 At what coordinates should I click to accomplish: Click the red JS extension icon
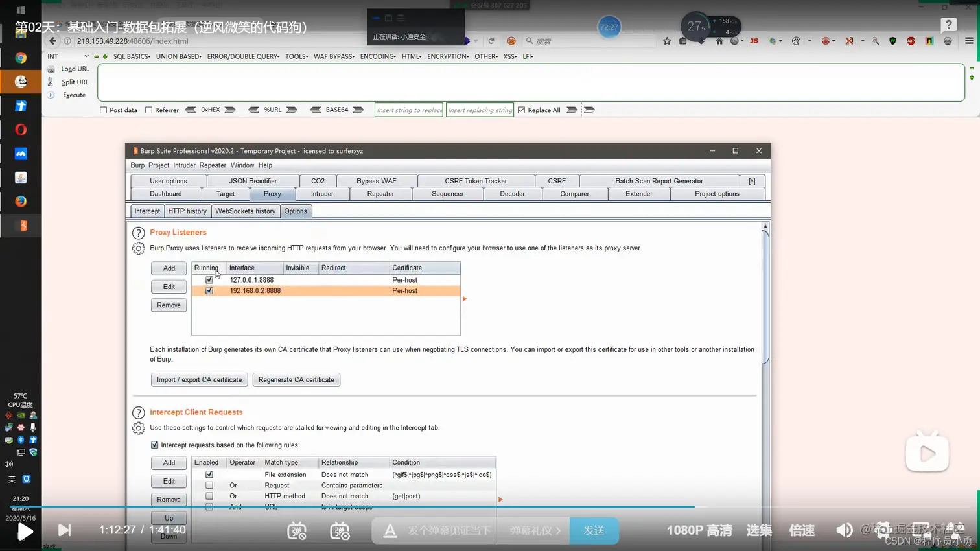pyautogui.click(x=754, y=41)
